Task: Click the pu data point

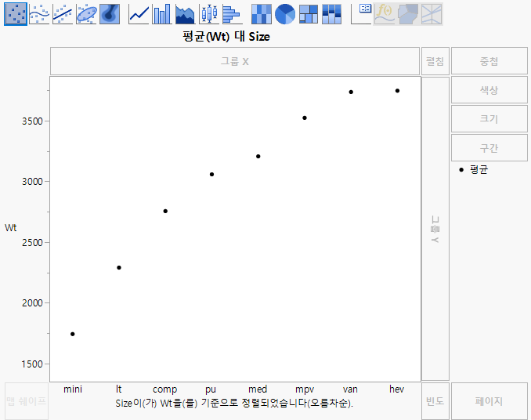Action: coord(211,175)
